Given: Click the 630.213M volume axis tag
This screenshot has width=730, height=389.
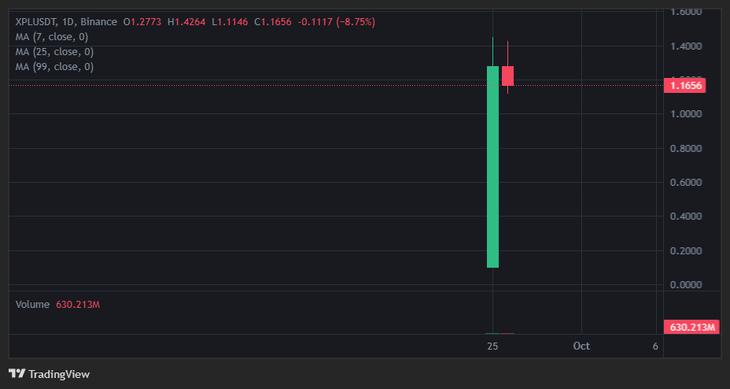Looking at the screenshot, I should tap(691, 327).
